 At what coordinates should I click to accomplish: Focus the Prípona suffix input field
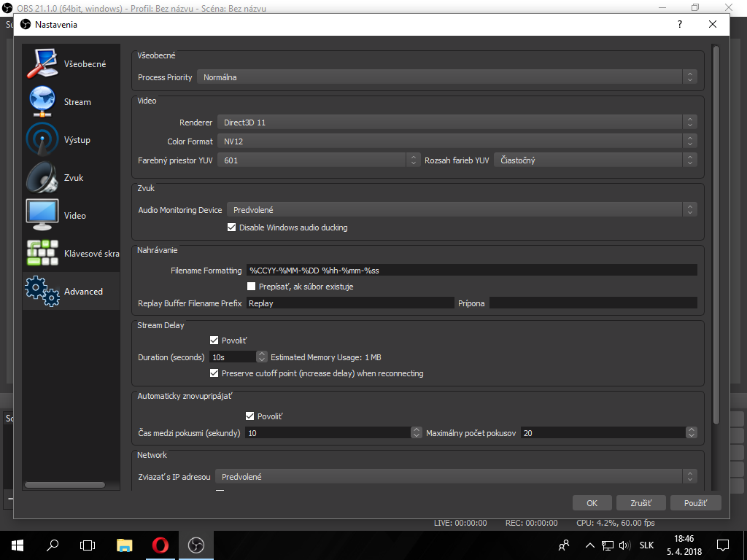pos(593,303)
